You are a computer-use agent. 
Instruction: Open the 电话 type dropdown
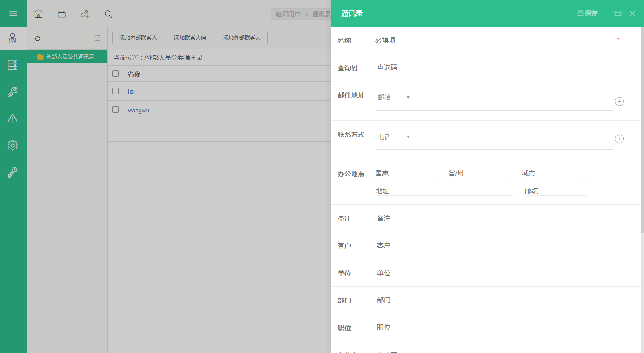[x=394, y=136]
